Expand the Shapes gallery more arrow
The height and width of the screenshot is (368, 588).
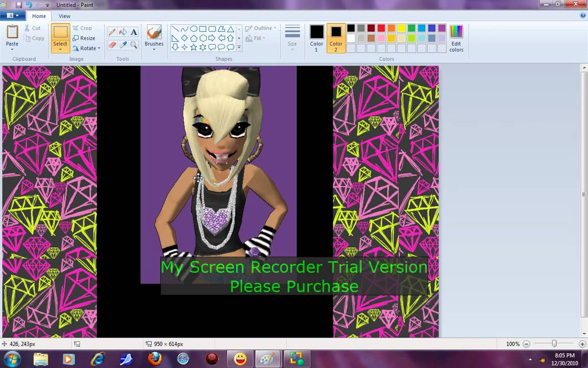pyautogui.click(x=239, y=48)
